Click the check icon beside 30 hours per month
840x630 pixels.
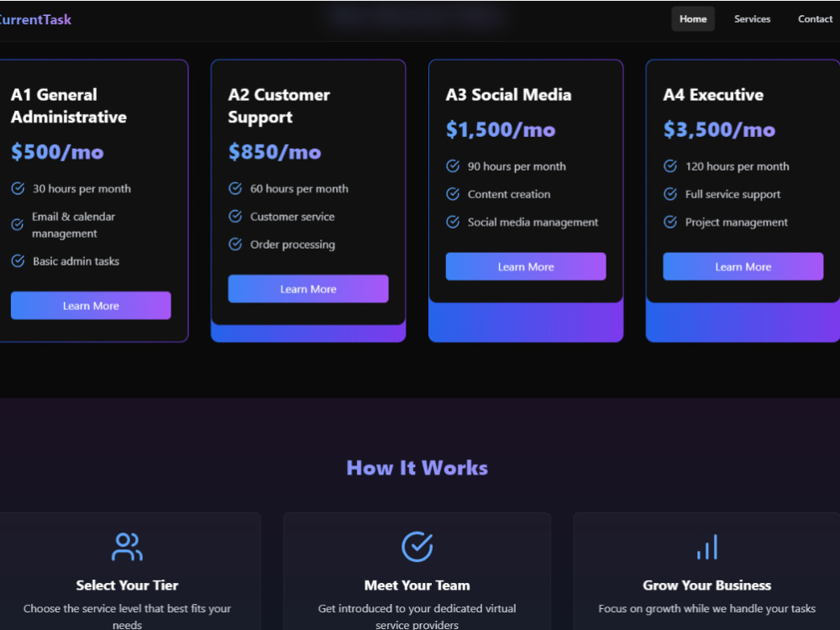coord(18,188)
